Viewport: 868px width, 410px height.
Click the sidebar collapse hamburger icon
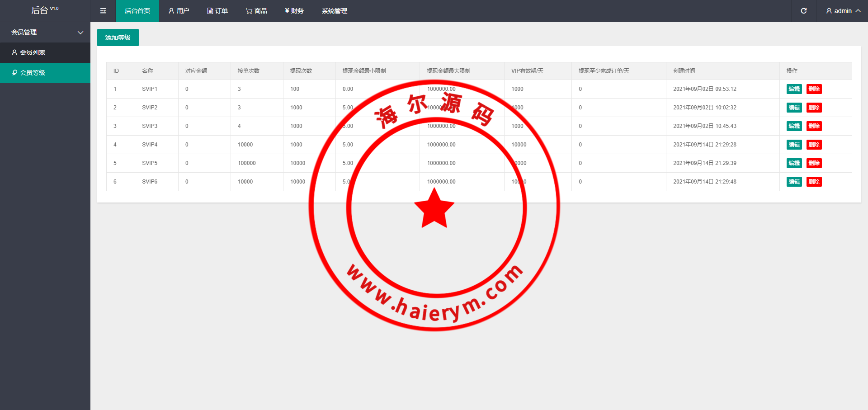103,11
